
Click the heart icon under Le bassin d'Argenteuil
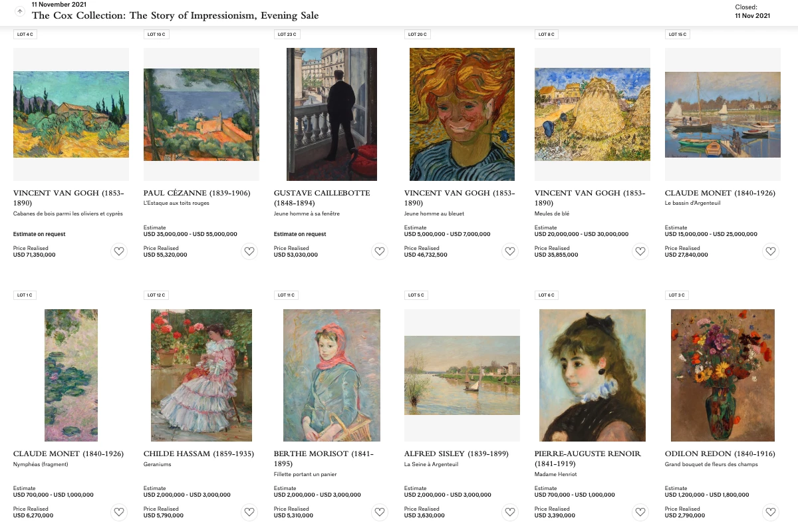771,251
